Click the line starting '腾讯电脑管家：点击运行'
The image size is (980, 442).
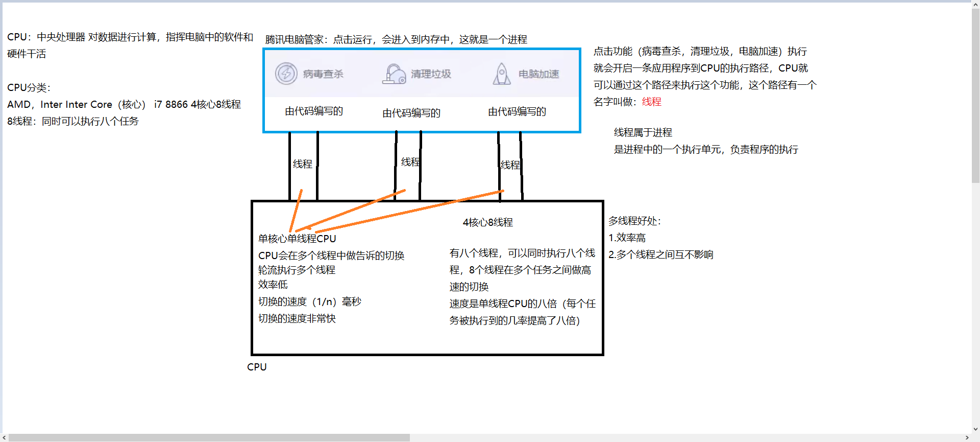pos(396,39)
